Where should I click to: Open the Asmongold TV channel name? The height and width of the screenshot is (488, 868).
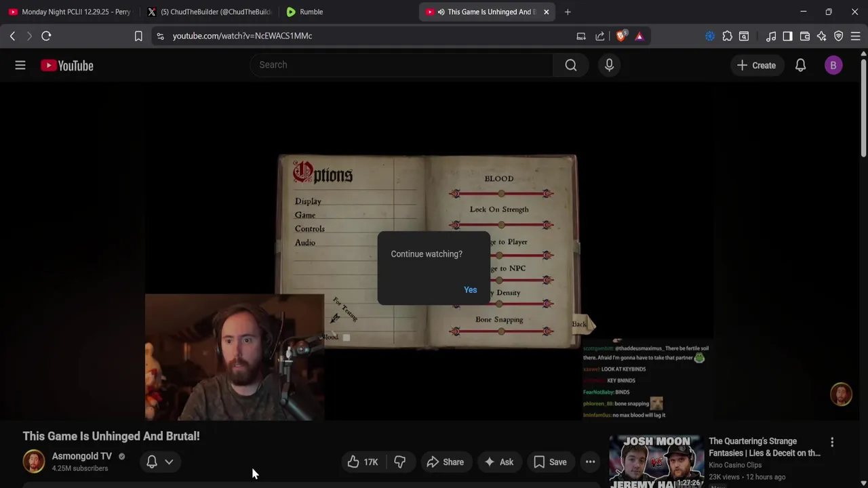[x=82, y=456]
